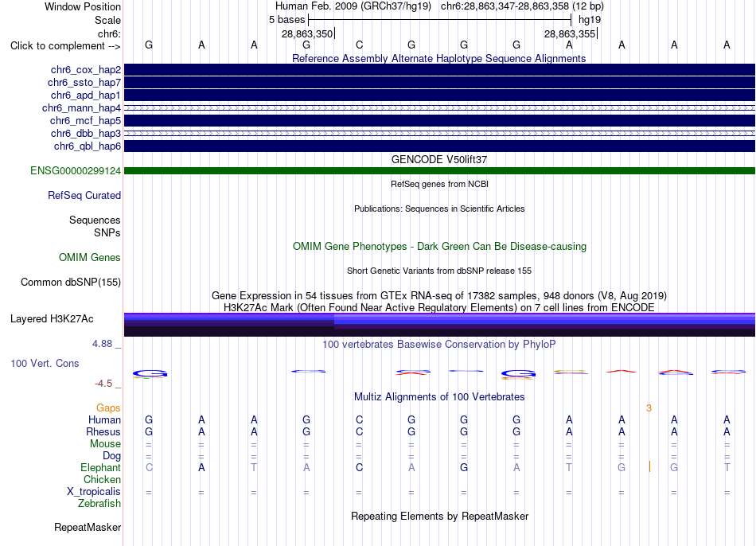
Task: Click the chr6:28,863,347-28,863,358 (12 bp) position text
Action: point(522,6)
